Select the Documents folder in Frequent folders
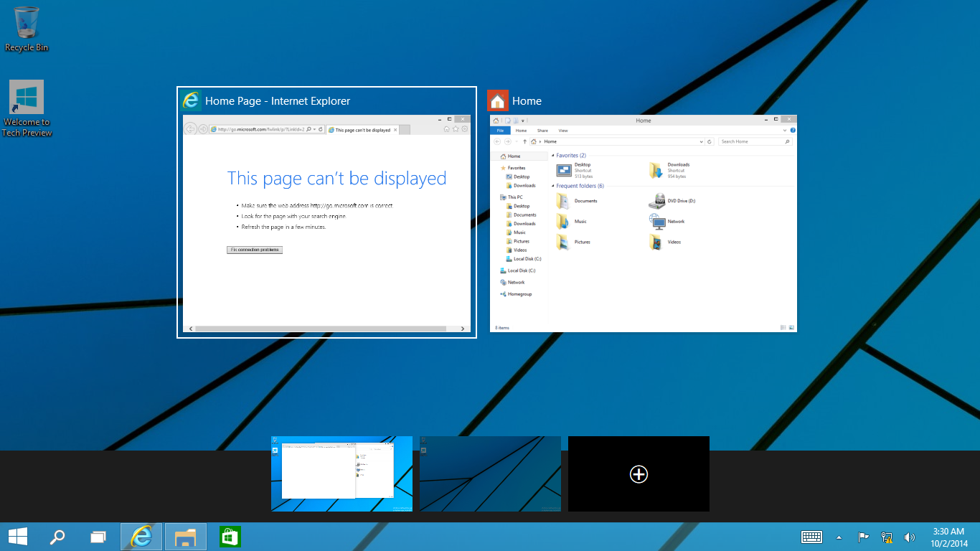Viewport: 980px width, 551px height. tap(577, 201)
